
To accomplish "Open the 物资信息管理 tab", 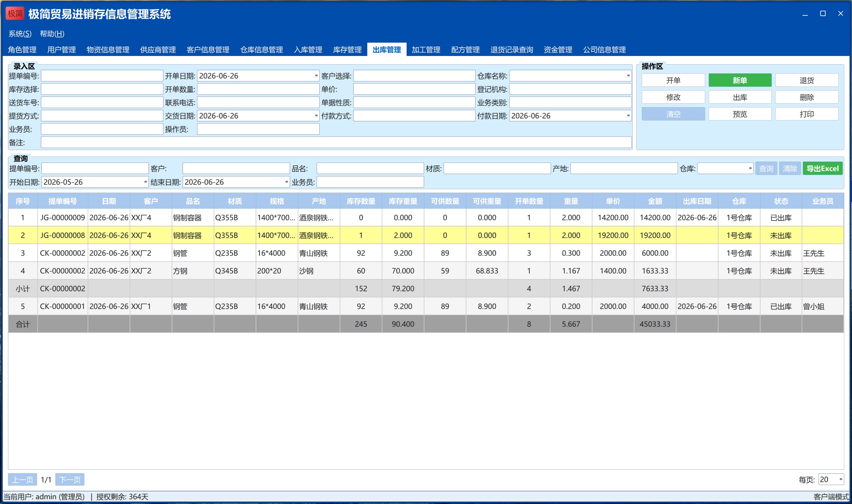I will pyautogui.click(x=108, y=50).
